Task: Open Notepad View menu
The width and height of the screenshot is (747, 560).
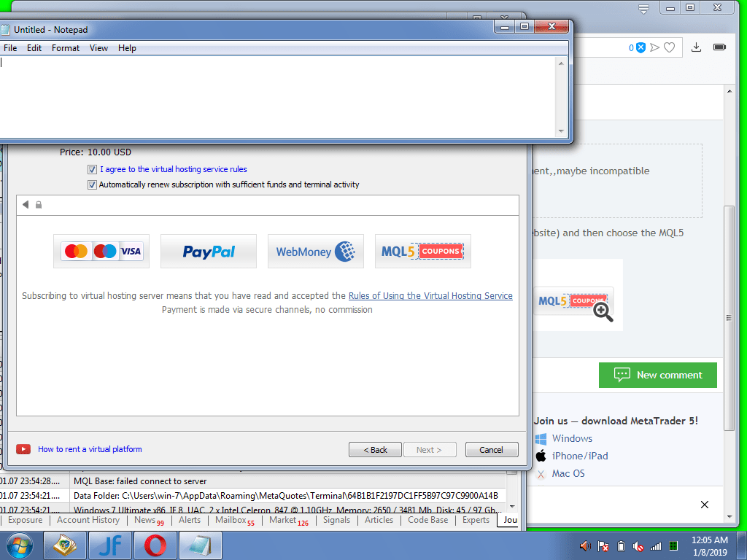Action: point(98,48)
